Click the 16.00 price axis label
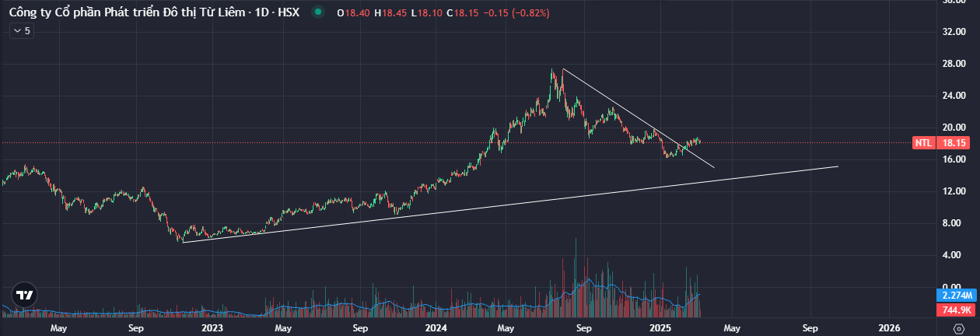 954,159
